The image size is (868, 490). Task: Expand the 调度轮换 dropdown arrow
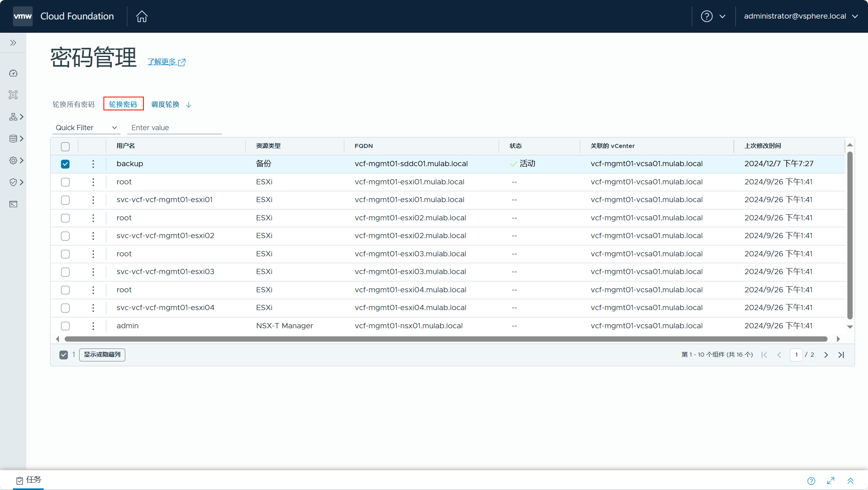pos(189,105)
